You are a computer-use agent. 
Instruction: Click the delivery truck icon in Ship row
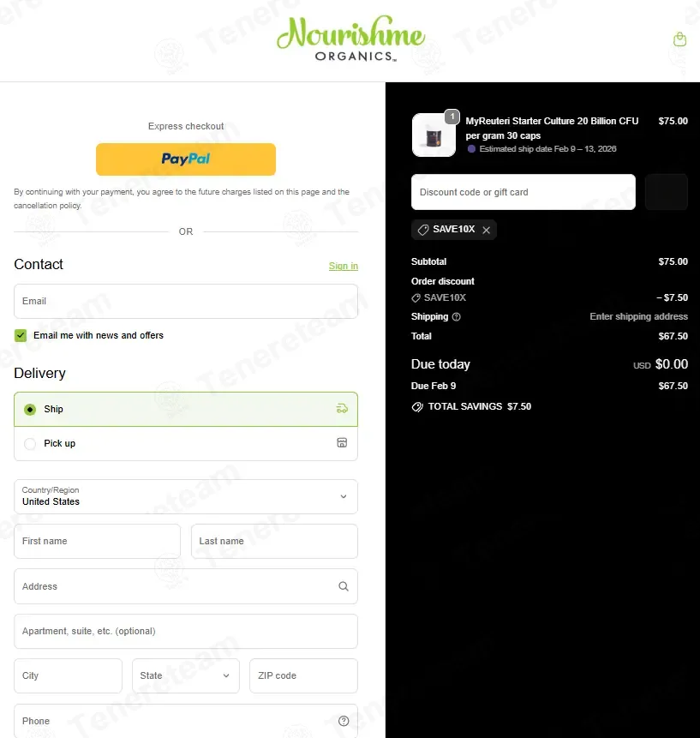point(342,409)
